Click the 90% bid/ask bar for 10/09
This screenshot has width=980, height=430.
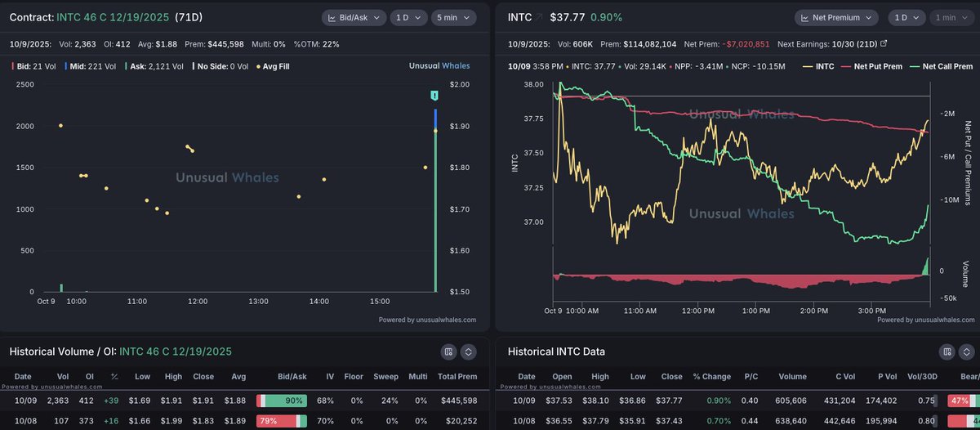coord(282,401)
